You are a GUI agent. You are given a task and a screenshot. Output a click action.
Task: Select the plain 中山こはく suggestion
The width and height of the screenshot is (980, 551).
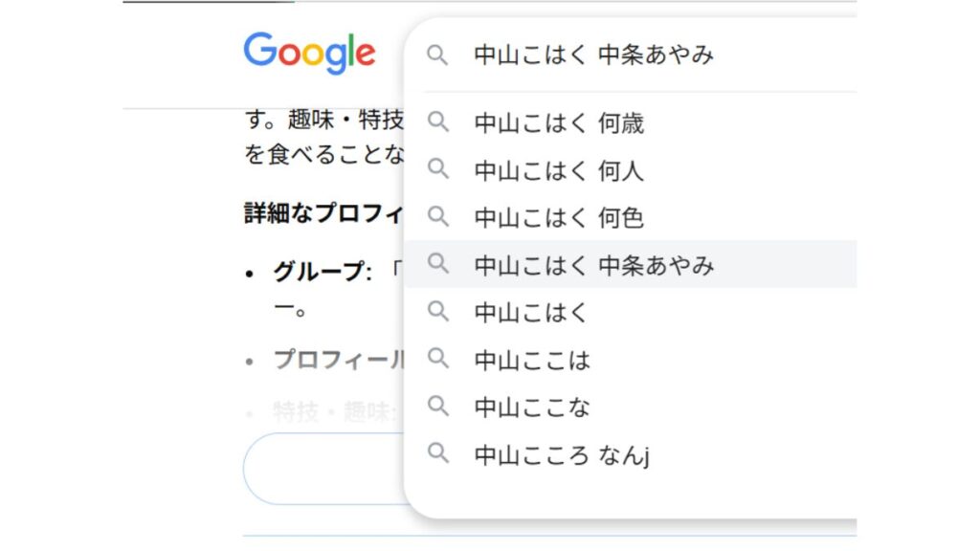[x=532, y=313]
